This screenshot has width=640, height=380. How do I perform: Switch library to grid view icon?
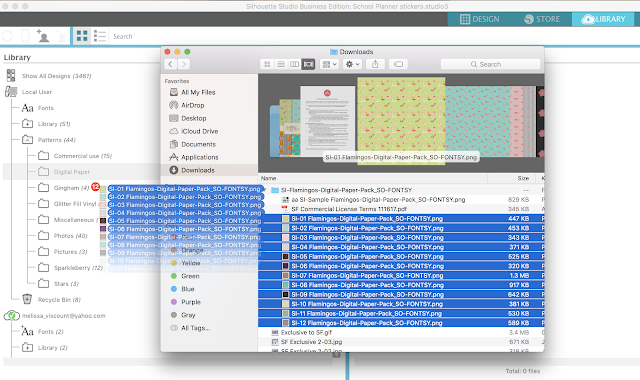click(82, 36)
